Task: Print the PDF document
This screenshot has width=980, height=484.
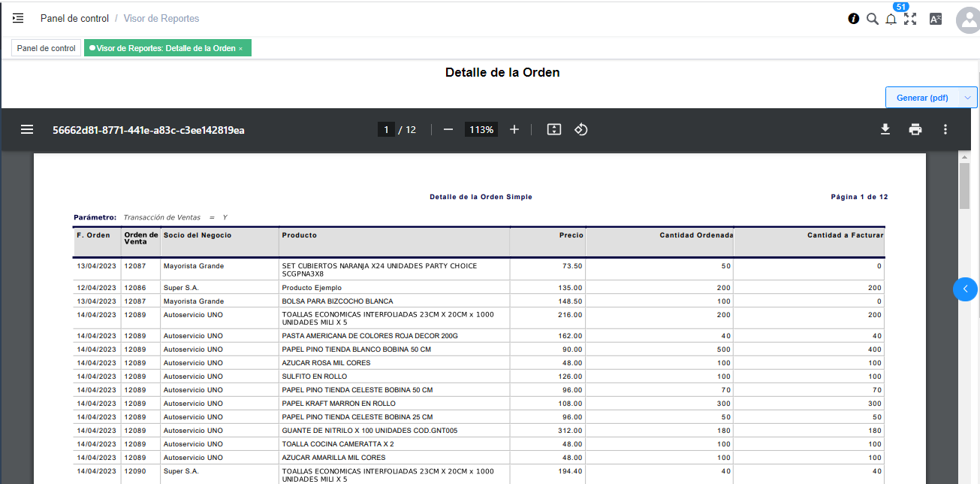Action: [915, 129]
